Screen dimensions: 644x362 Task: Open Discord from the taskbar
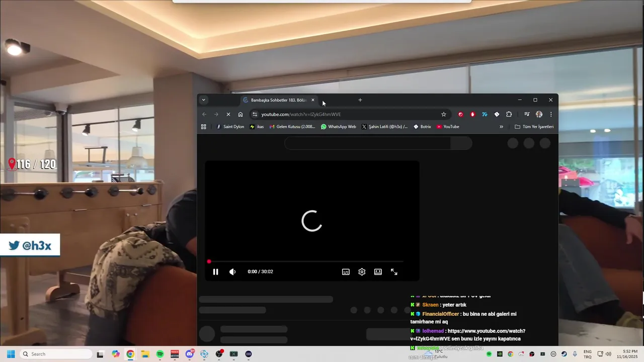pos(190,354)
